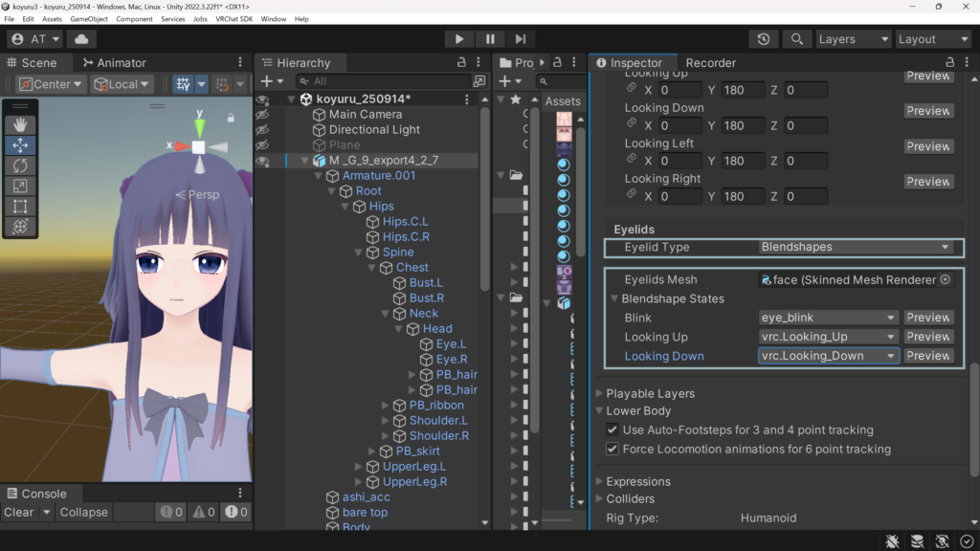Click the search icon in top toolbar
The image size is (980, 551).
tap(795, 39)
